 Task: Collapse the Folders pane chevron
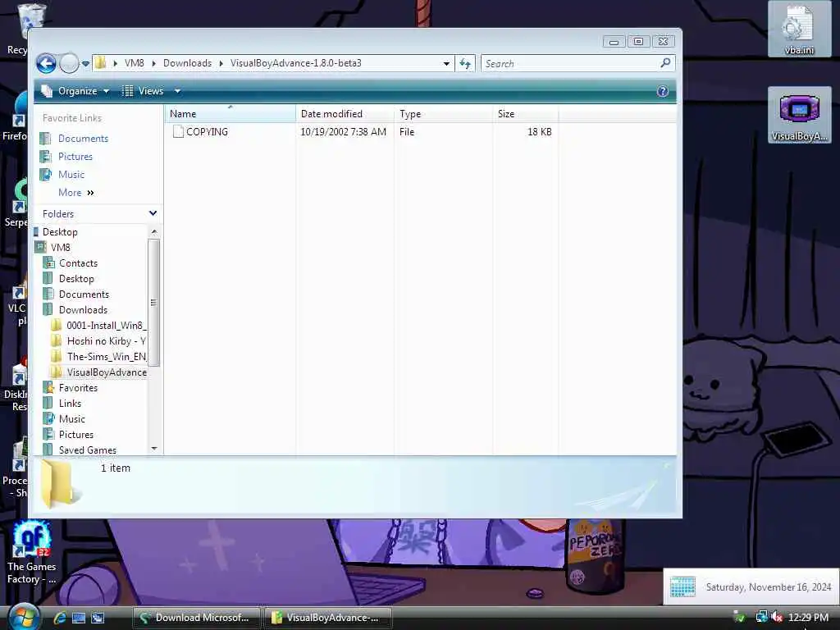[x=153, y=213]
